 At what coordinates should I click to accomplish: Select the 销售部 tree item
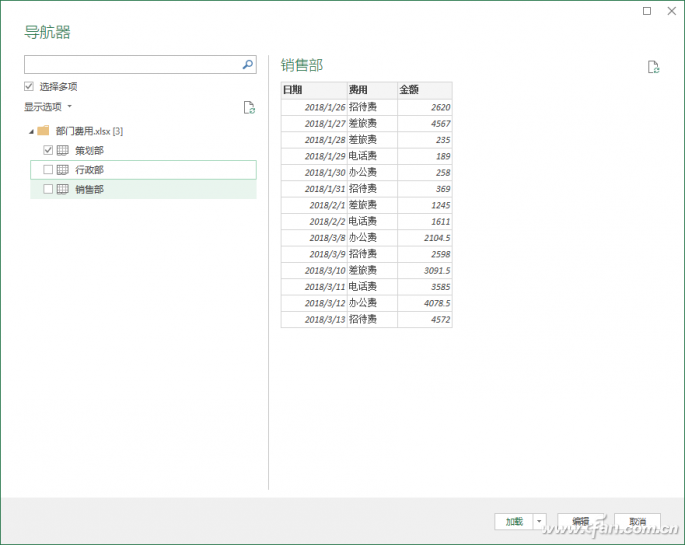pyautogui.click(x=143, y=189)
